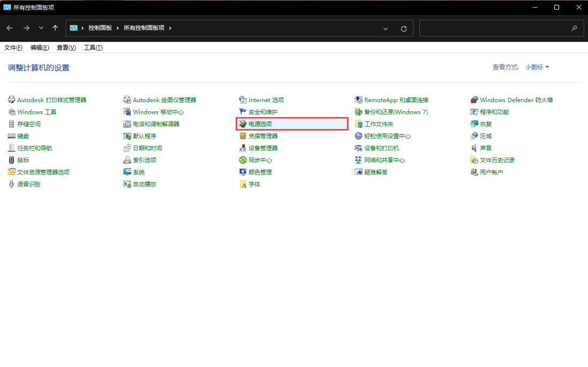
Task: Click the 日期和时间 clock icon
Action: (127, 148)
